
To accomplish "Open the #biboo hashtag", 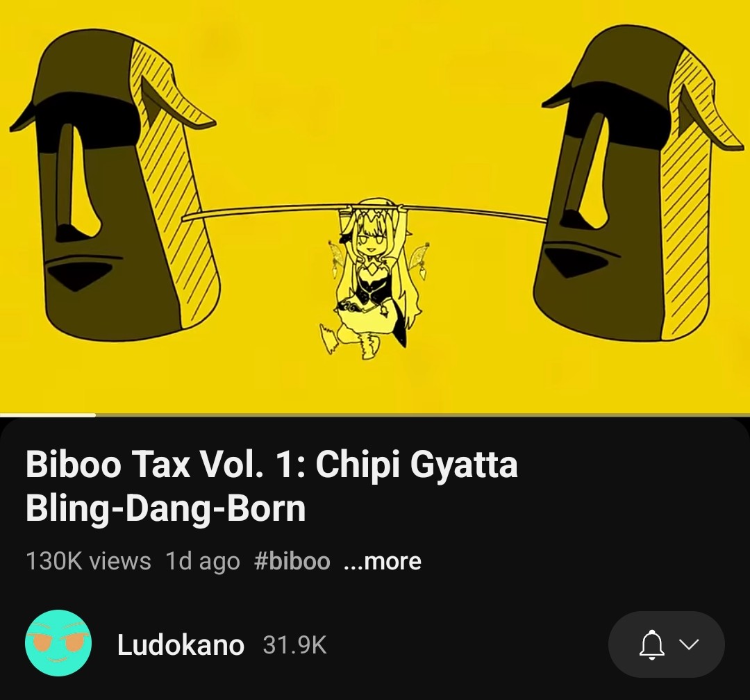I will pos(292,561).
